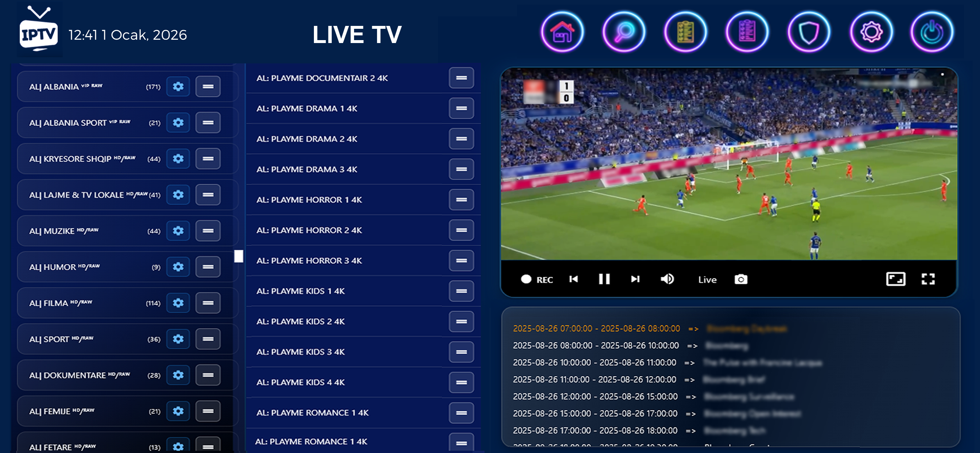Click the category list scrollbar handle
The image size is (980, 453).
238,256
